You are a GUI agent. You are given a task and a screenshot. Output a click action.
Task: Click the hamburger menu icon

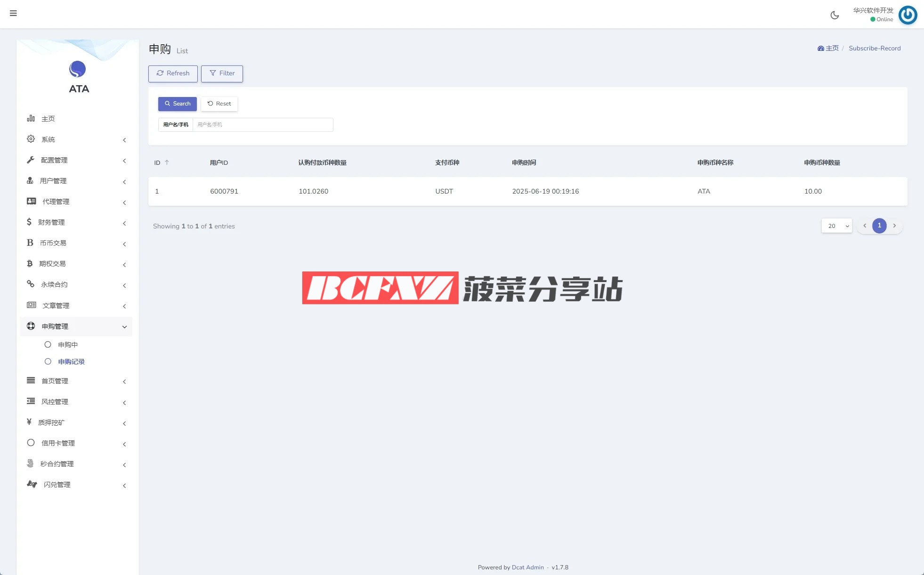[x=13, y=13]
